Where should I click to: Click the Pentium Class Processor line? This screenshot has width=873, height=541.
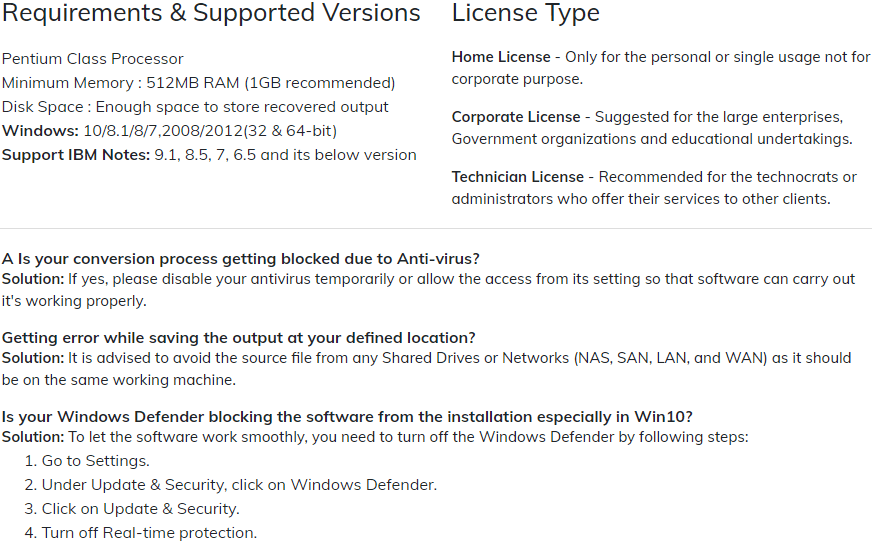[x=93, y=59]
